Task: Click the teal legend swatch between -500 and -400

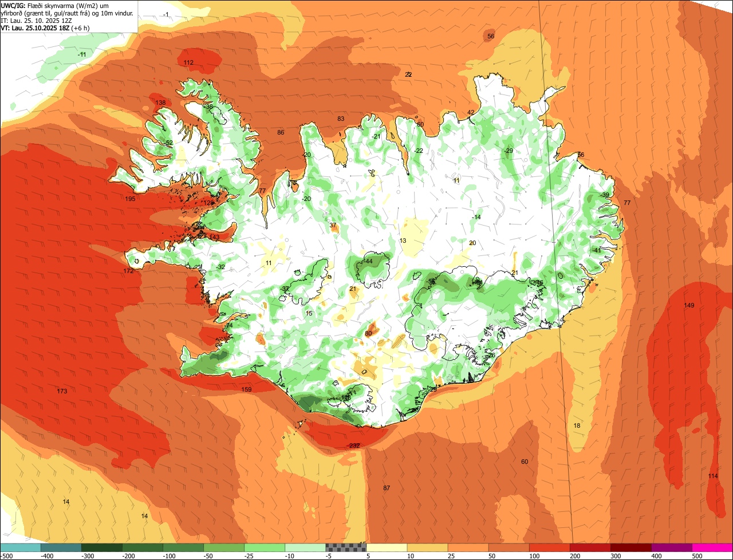Action: coord(21,548)
